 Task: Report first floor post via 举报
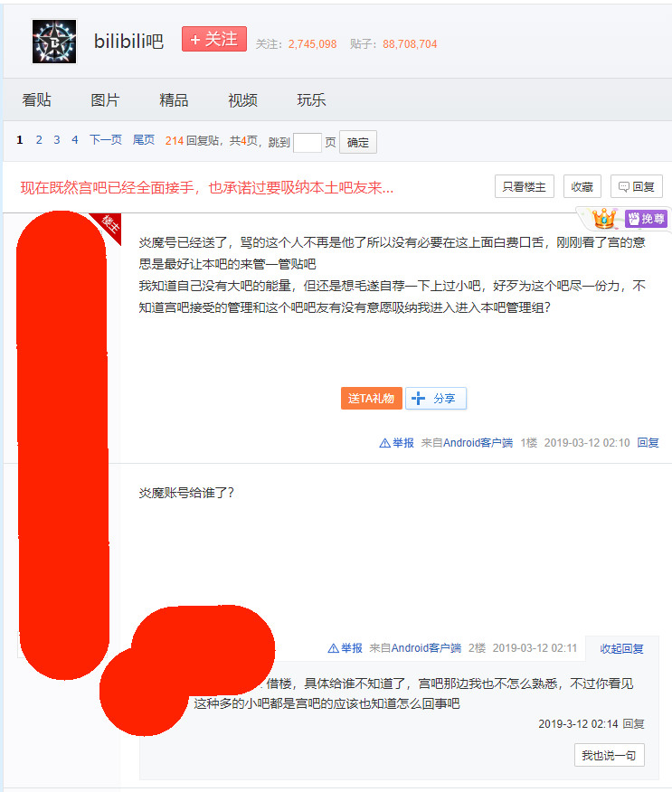397,443
